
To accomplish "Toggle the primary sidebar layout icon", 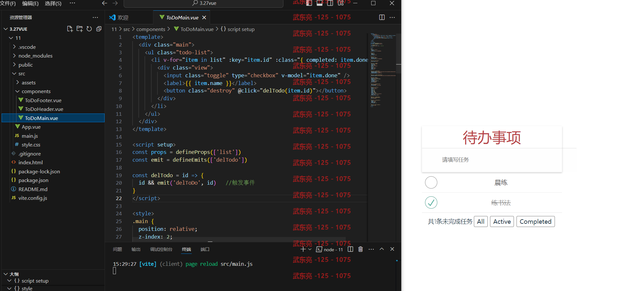I will pos(309,3).
